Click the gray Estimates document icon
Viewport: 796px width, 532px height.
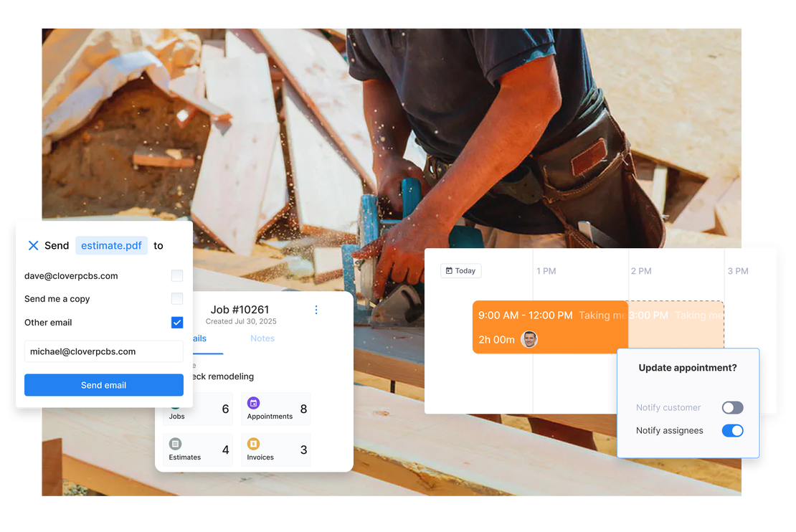click(x=176, y=444)
